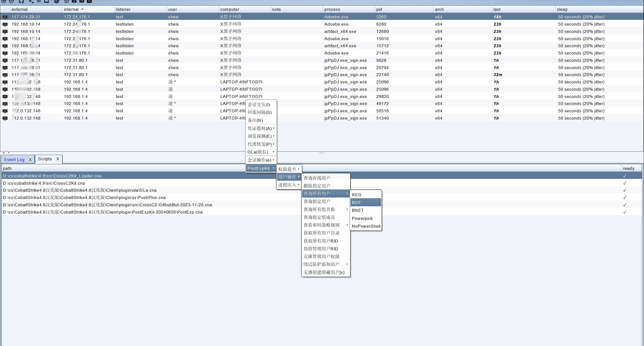Expand the 查询所有组名称 submenu
This screenshot has height=346, width=644.
(326, 210)
